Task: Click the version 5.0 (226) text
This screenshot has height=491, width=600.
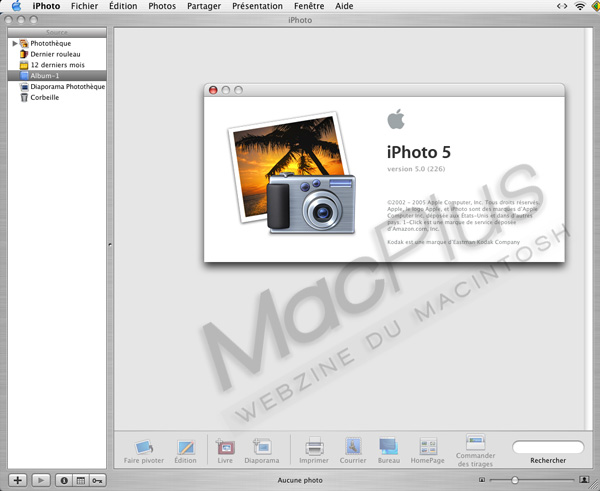Action: click(416, 169)
